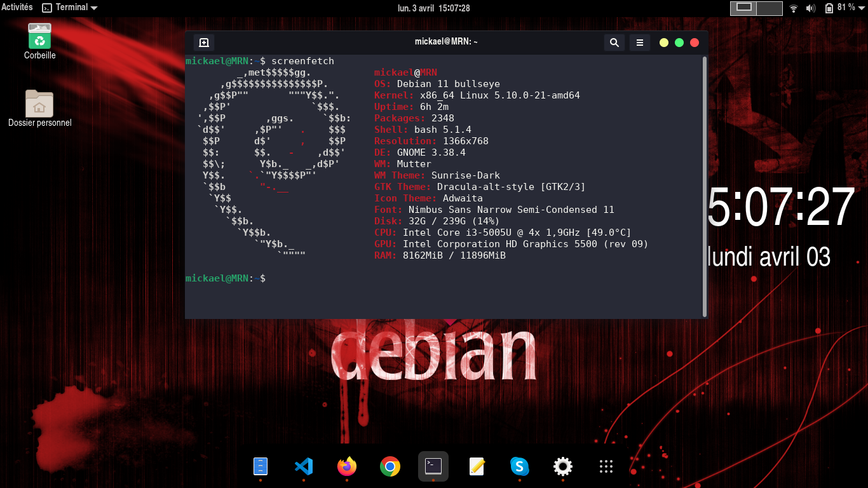
Task: Open Settings gear in the dock
Action: point(563,467)
